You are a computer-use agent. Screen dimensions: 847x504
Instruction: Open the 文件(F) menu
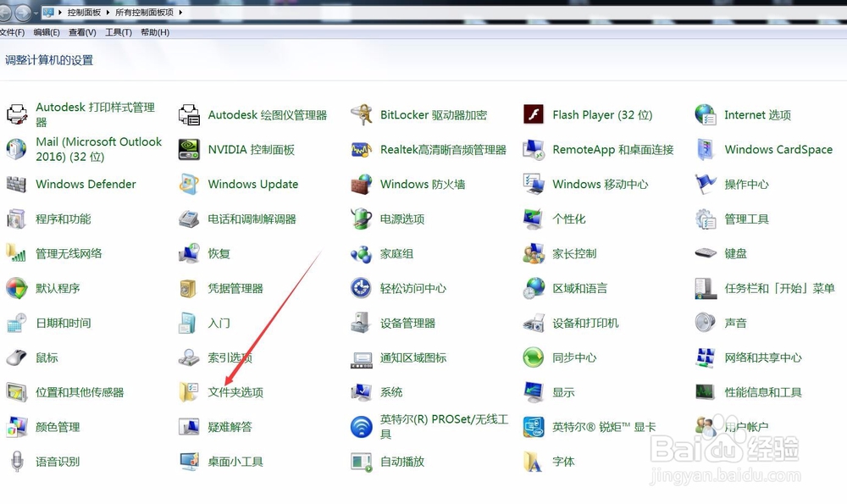click(x=12, y=32)
